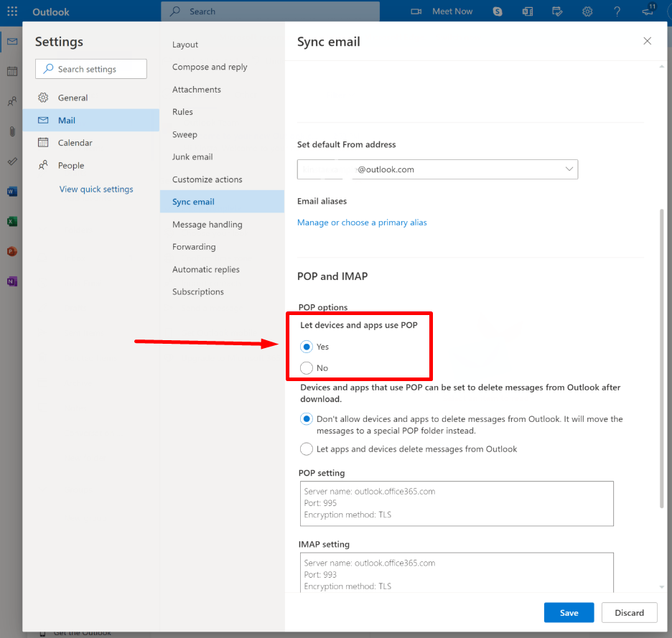Click the scrollbar up arrow
The width and height of the screenshot is (672, 638).
[x=662, y=67]
